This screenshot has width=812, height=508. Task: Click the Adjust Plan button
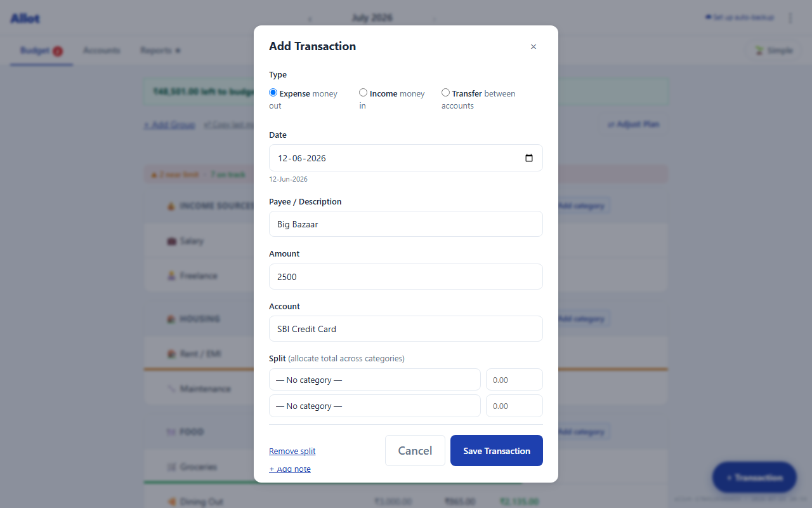pos(634,124)
